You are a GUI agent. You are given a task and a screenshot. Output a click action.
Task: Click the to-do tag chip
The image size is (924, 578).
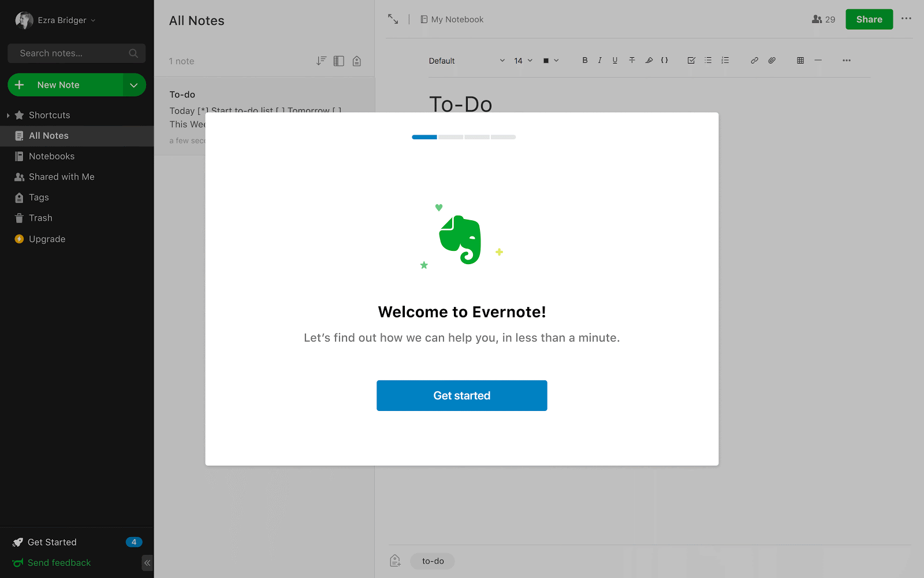[x=433, y=561]
